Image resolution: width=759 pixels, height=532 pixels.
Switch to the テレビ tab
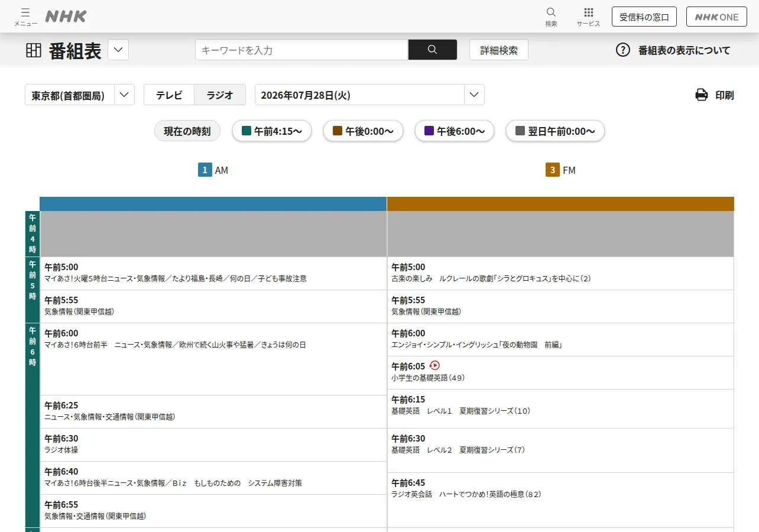pos(169,95)
